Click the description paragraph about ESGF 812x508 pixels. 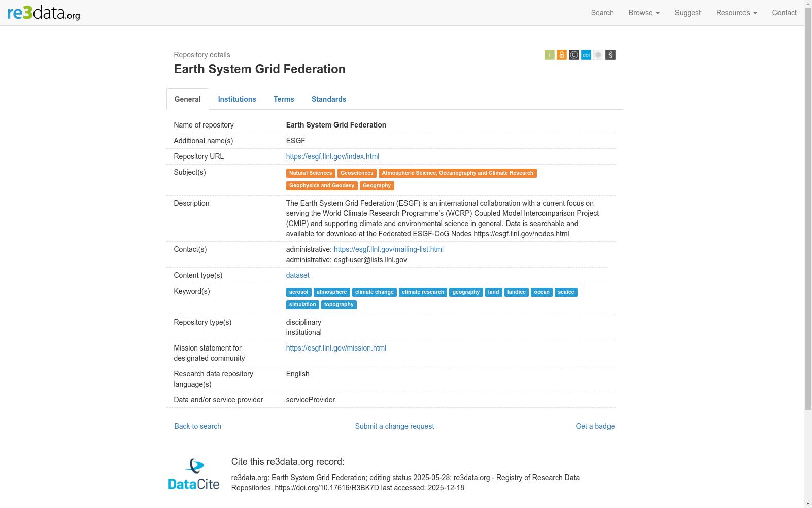click(x=443, y=218)
